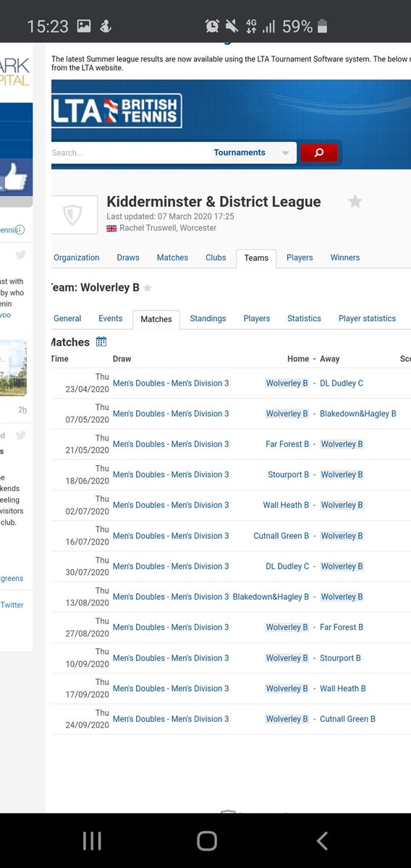
Task: Click the Time column header
Action: [60, 359]
